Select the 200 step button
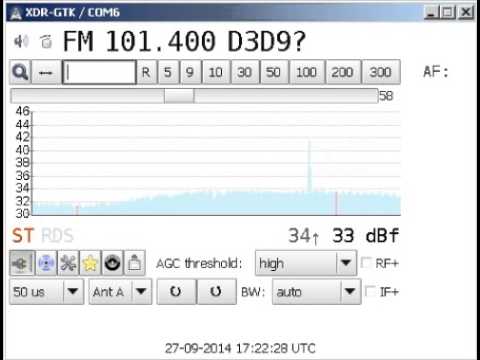This screenshot has width=480, height=360. pos(343,72)
